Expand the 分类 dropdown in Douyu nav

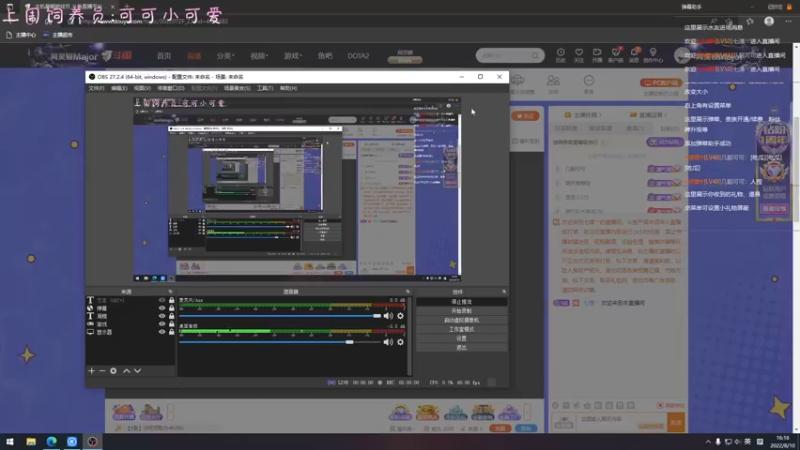[225, 56]
